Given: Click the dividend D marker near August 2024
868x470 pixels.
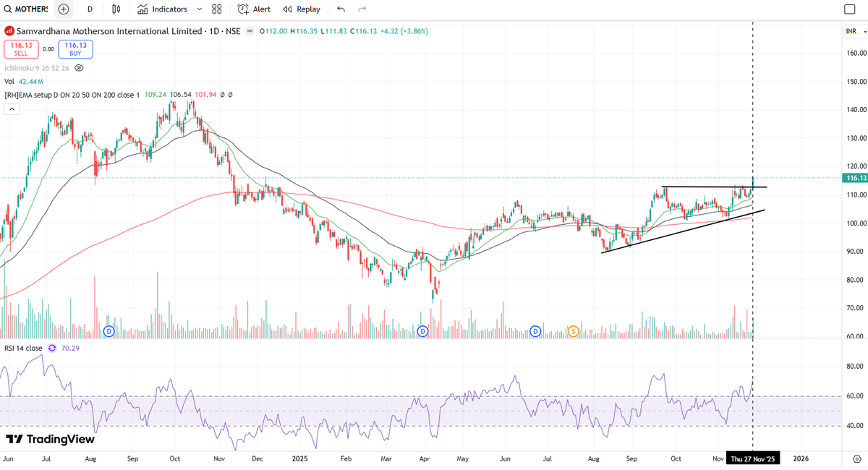Looking at the screenshot, I should click(109, 331).
